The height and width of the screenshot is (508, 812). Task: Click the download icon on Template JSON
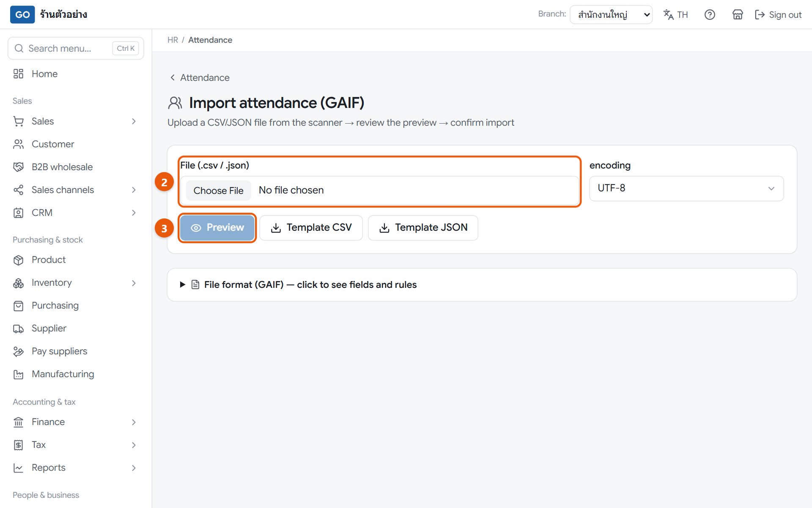tap(384, 228)
